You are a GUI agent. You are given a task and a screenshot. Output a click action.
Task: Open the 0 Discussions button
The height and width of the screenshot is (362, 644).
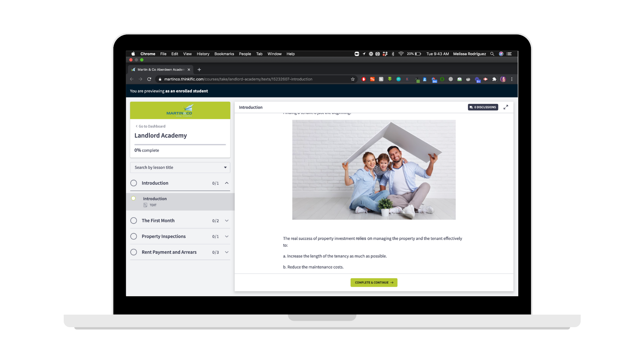click(x=483, y=107)
